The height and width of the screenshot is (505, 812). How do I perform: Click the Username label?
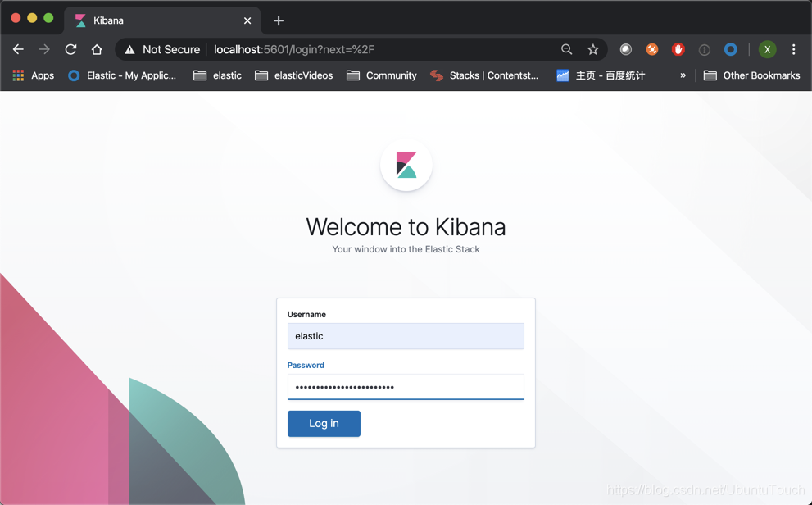[x=306, y=314]
